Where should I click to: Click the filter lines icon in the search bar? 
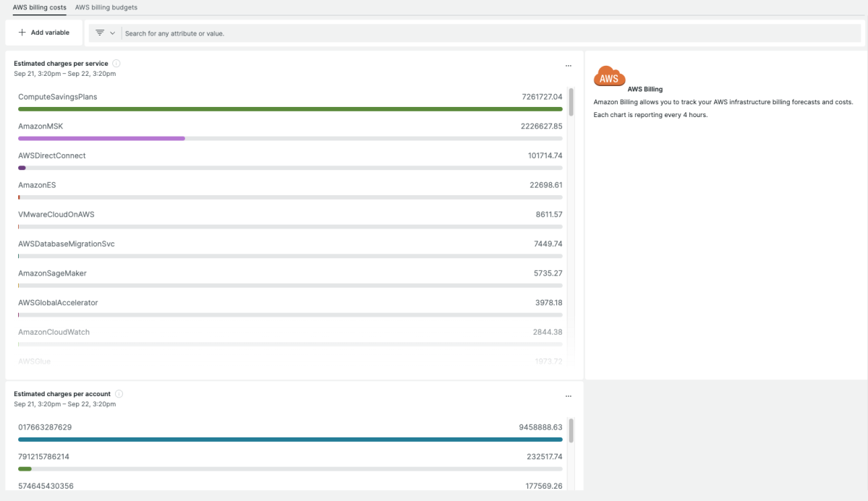100,33
